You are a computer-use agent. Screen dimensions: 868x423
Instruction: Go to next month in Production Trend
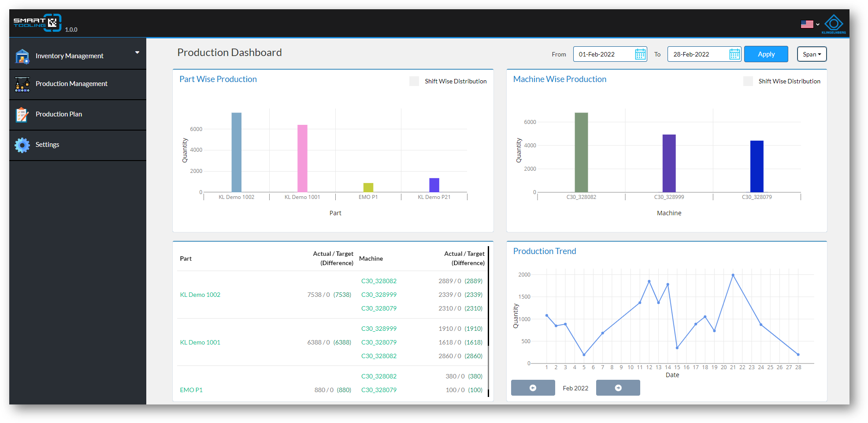coord(618,388)
